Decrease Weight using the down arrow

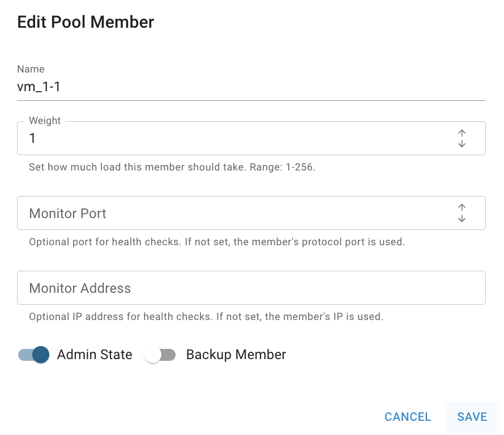462,144
